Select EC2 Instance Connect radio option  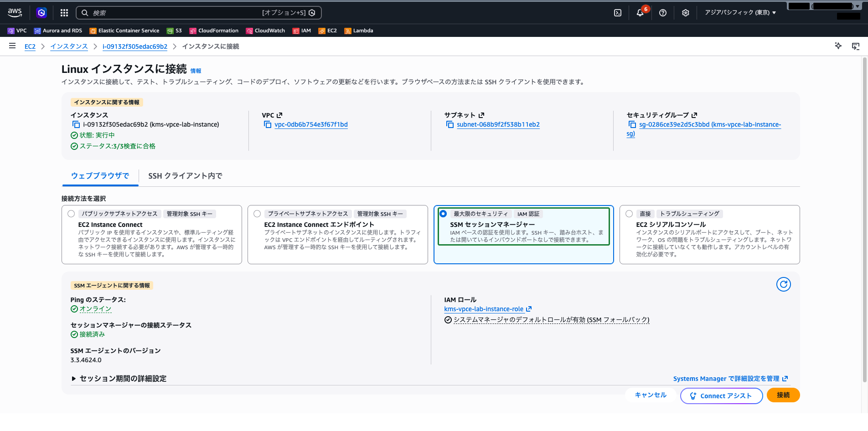click(x=71, y=214)
